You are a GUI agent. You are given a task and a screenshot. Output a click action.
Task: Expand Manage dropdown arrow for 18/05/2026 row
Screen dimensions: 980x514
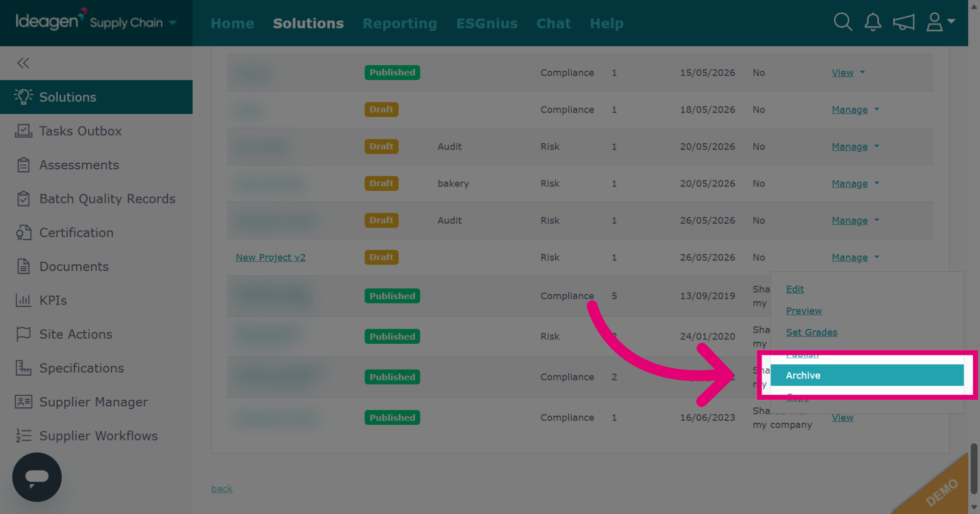point(876,109)
